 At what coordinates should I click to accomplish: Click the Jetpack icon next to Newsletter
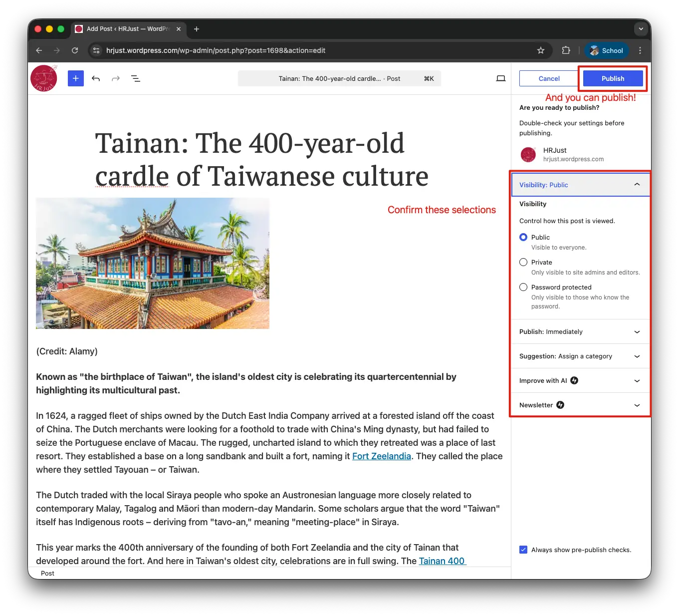coord(560,405)
